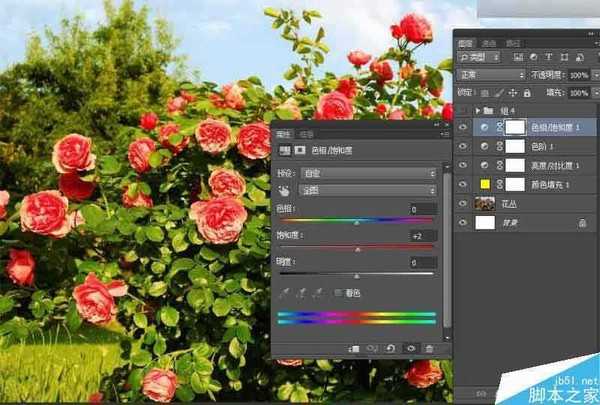The height and width of the screenshot is (405, 600).
Task: Click the Saturation slider handle
Action: pyautogui.click(x=358, y=250)
